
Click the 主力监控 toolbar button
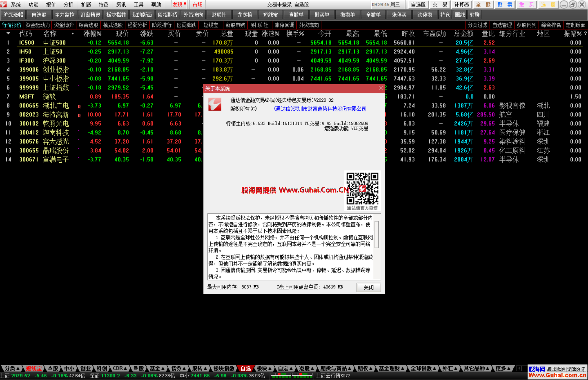click(65, 15)
